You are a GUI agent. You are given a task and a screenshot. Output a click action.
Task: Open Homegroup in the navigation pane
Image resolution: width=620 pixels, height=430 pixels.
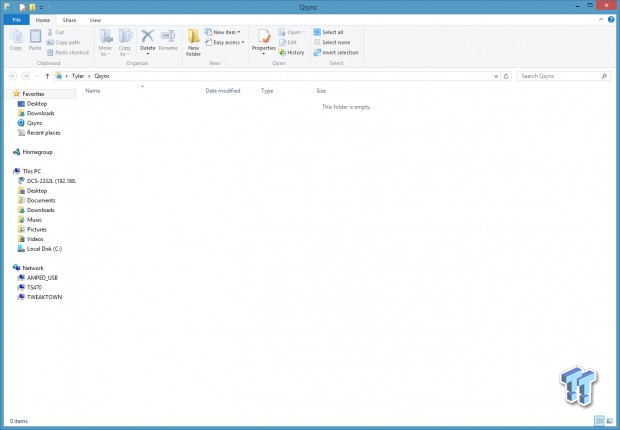tap(37, 152)
